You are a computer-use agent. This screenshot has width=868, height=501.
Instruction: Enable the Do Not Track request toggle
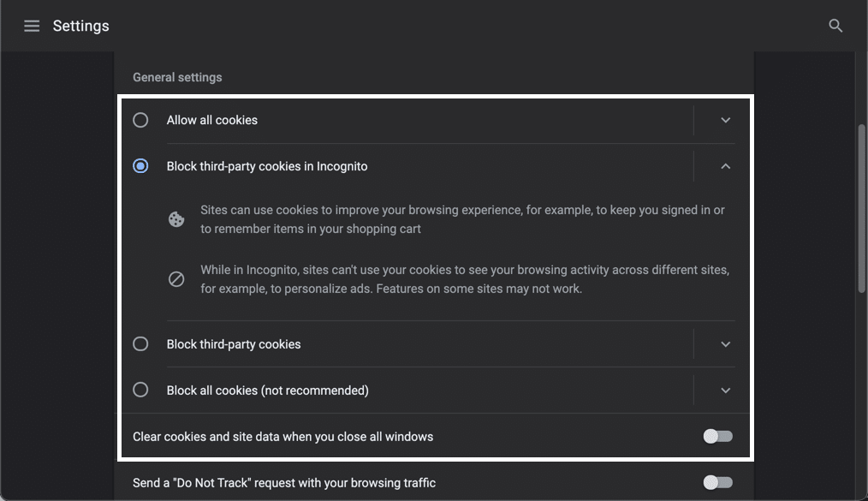(717, 482)
